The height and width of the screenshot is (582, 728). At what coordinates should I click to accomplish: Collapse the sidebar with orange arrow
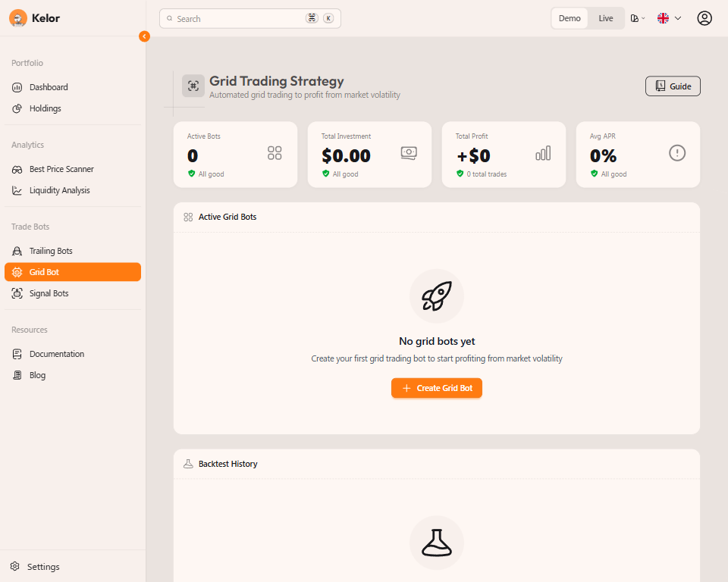point(144,36)
